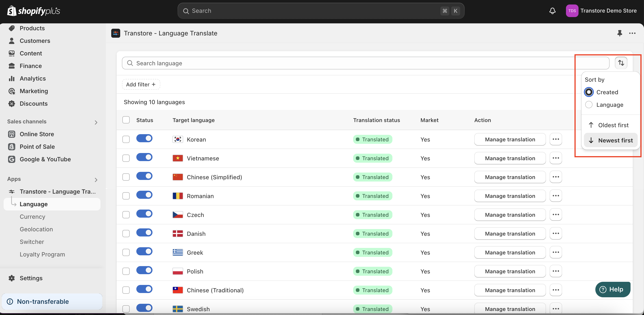Select the Language sort radio button

point(588,105)
